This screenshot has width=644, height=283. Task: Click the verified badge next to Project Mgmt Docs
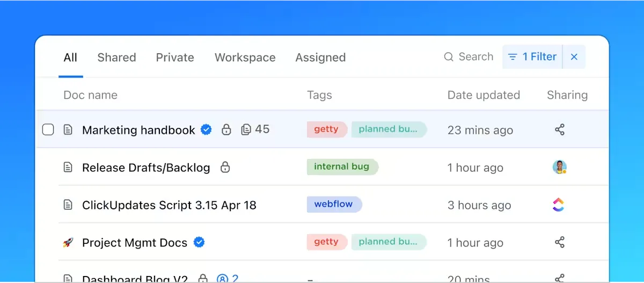[199, 242]
